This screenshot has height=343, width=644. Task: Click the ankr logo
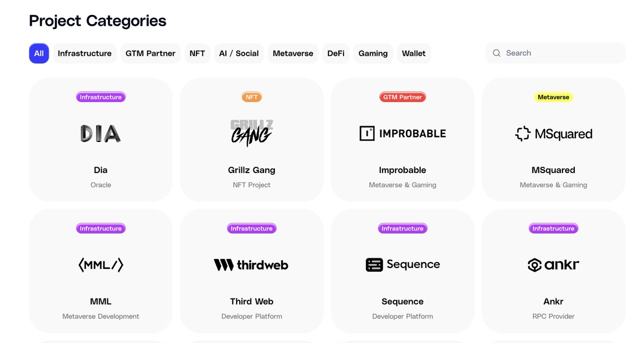(553, 265)
